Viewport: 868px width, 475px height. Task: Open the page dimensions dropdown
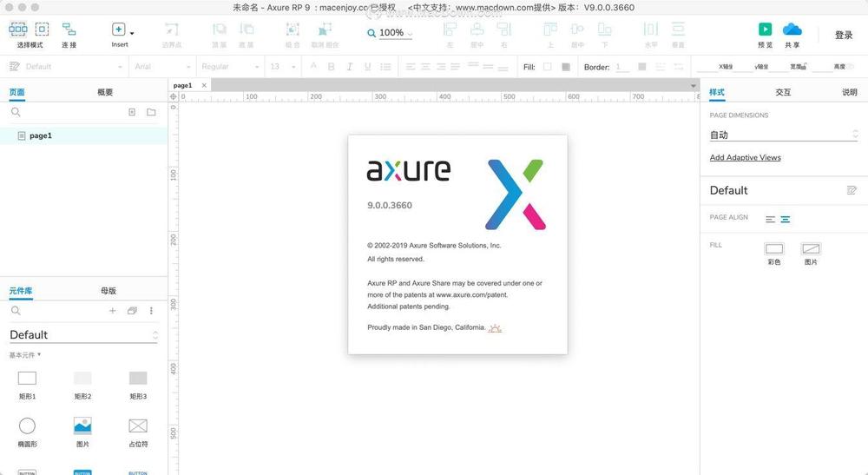pyautogui.click(x=783, y=135)
